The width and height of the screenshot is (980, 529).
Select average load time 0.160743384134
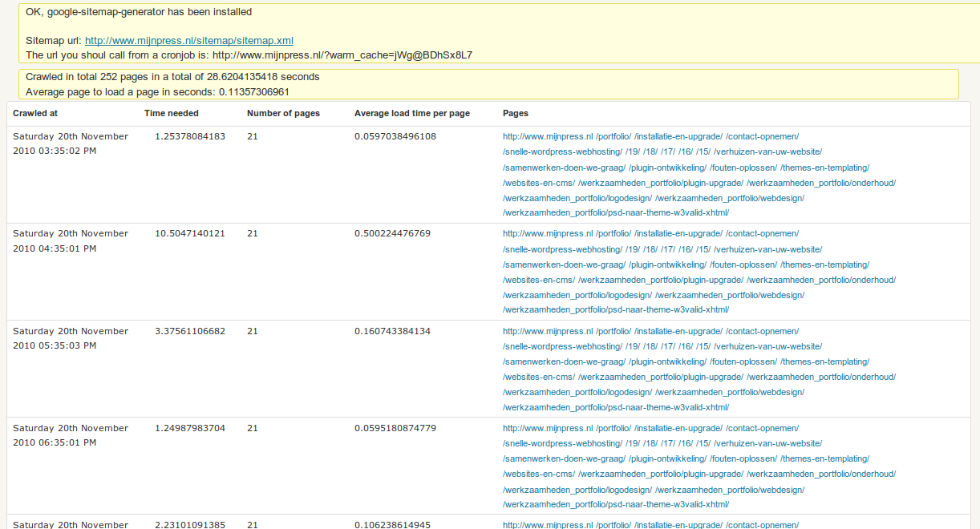click(x=392, y=331)
